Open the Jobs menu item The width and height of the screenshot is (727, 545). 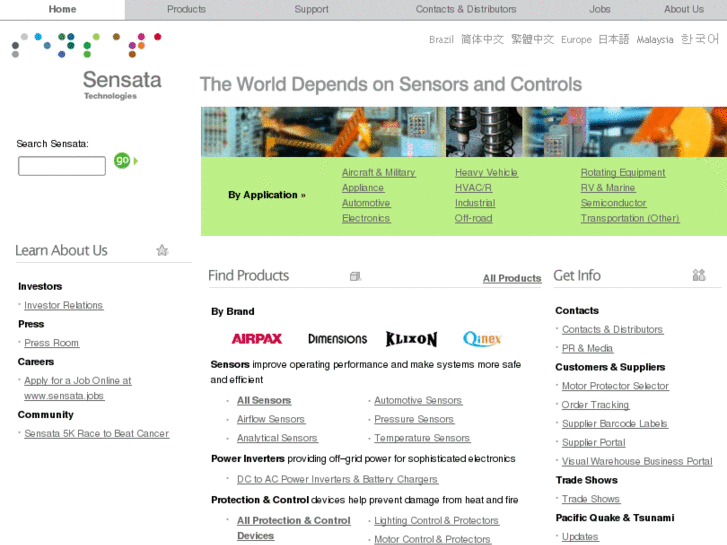pos(599,9)
